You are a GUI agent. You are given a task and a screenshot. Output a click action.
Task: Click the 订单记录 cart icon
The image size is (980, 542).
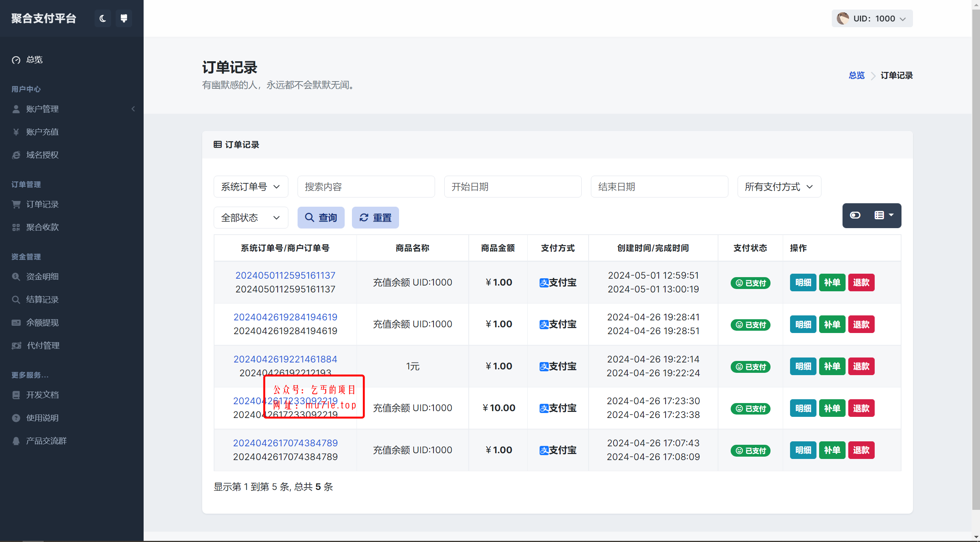coord(16,204)
